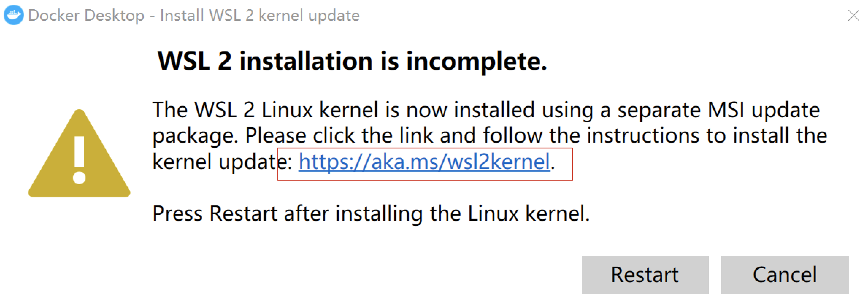Click the words 'Linux kernel.' in last sentence
The image size is (868, 305).
coord(529,213)
